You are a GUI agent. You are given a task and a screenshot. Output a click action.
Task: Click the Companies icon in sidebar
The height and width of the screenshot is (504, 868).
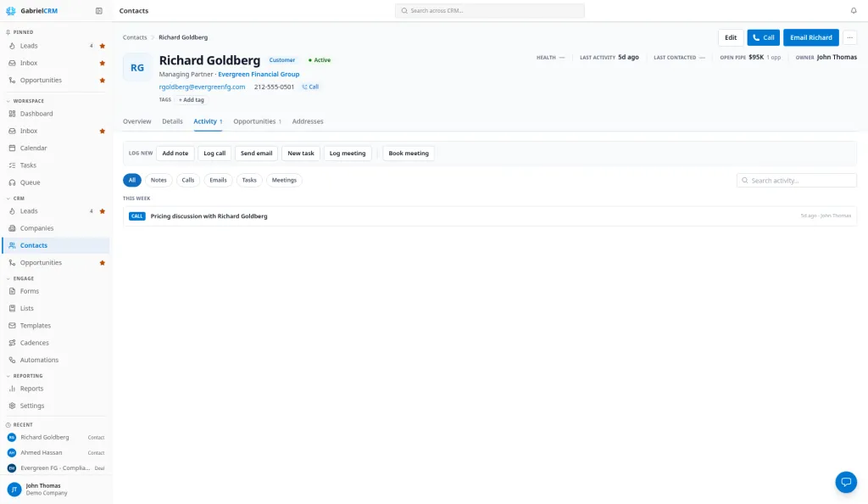(12, 228)
